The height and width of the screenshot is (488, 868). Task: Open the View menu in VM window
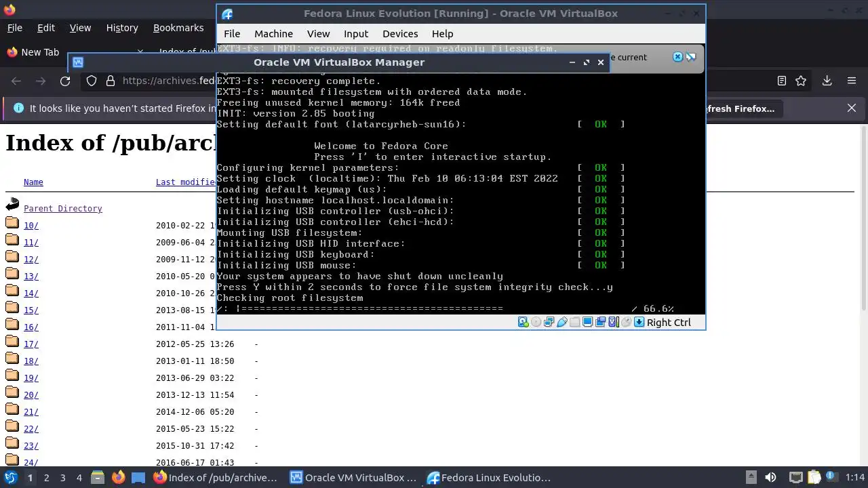coord(318,33)
